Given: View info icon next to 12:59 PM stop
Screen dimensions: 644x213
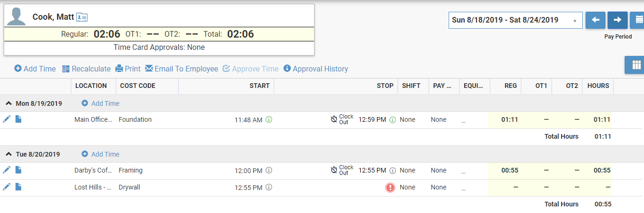Looking at the screenshot, I should pyautogui.click(x=393, y=120).
